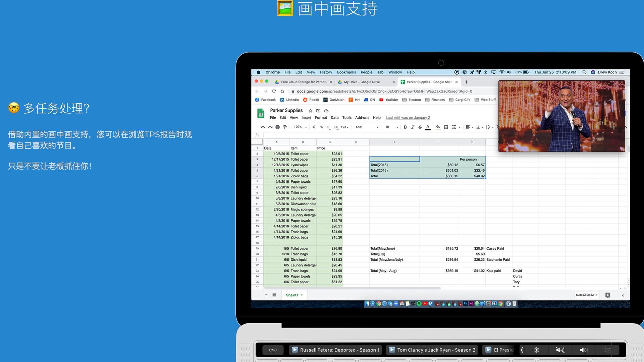The height and width of the screenshot is (362, 644).
Task: Toggle bold formatting
Action: click(405, 127)
